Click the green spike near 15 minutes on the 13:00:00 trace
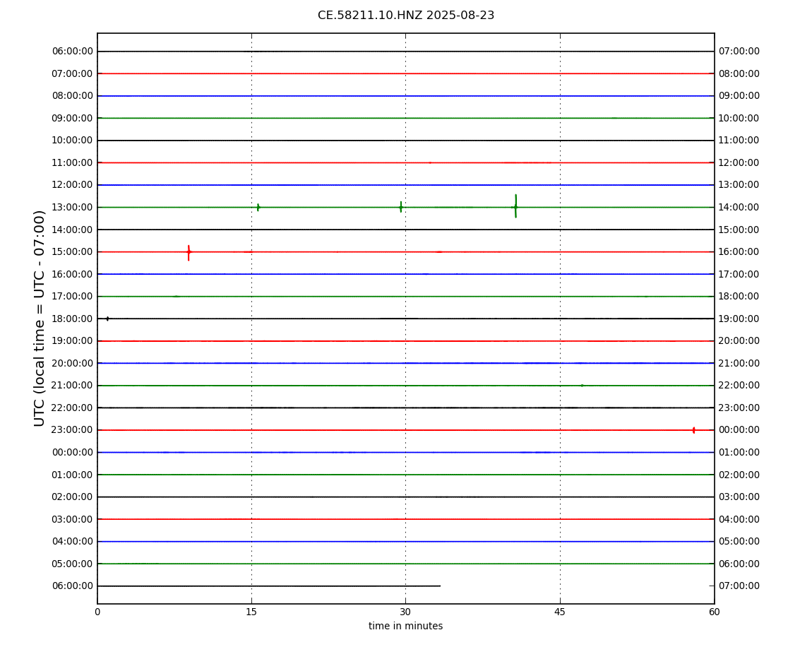The width and height of the screenshot is (812, 671). tap(258, 207)
